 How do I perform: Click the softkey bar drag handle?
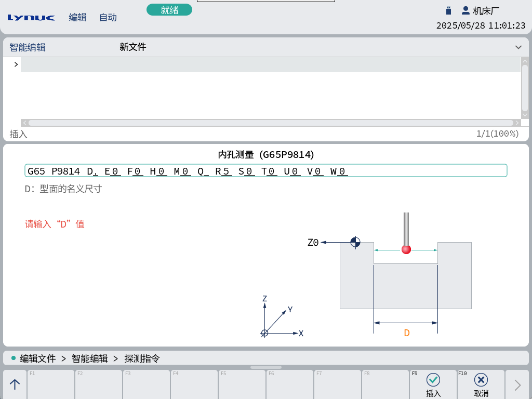(x=266, y=367)
